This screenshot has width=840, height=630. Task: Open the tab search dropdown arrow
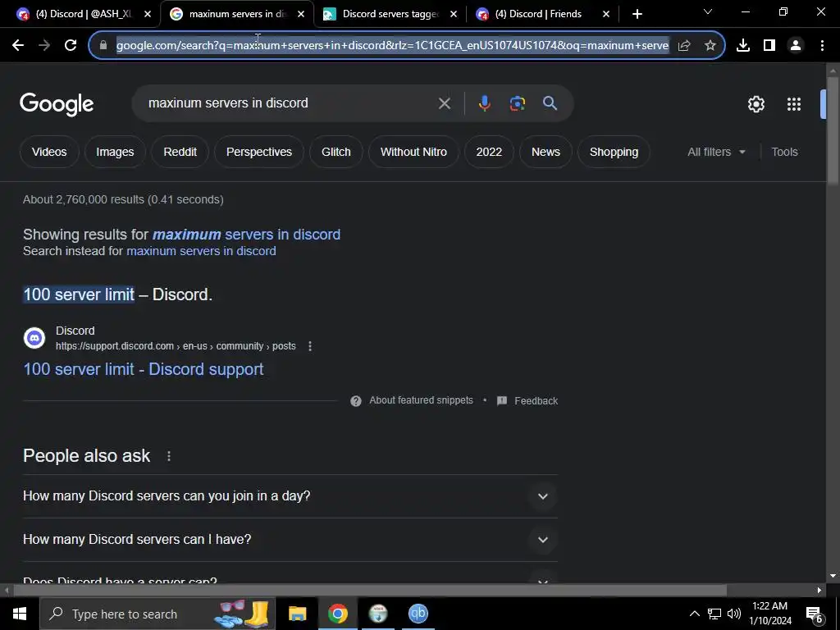tap(708, 11)
